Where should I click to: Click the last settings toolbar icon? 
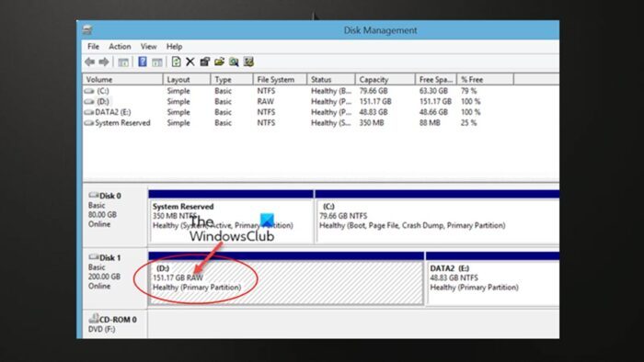248,62
